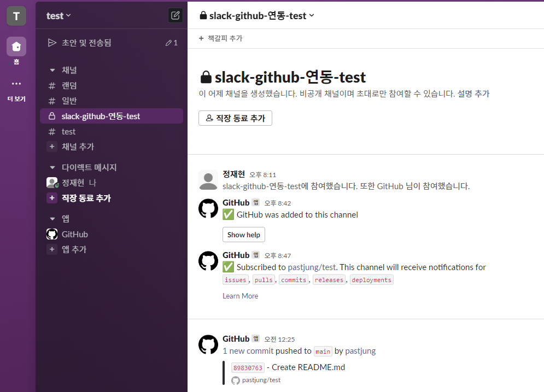Compose a new message using the pencil icon
Screen dimensions: 544x392
pos(175,15)
